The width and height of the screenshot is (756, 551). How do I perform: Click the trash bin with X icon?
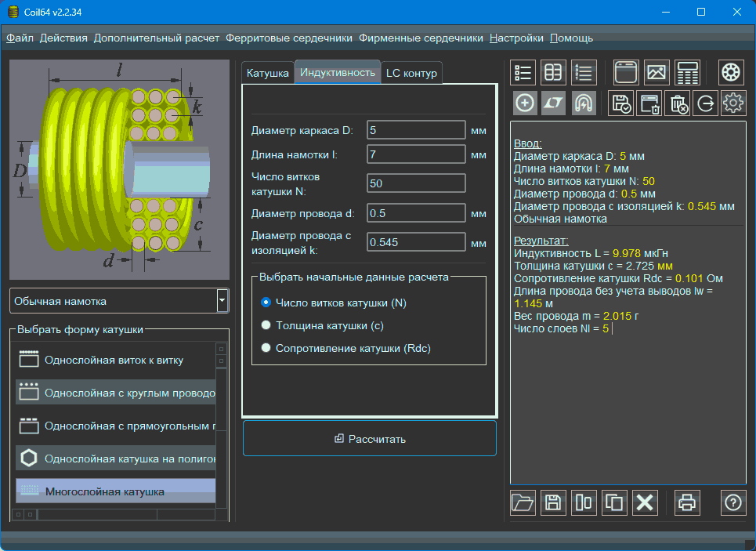coord(678,103)
